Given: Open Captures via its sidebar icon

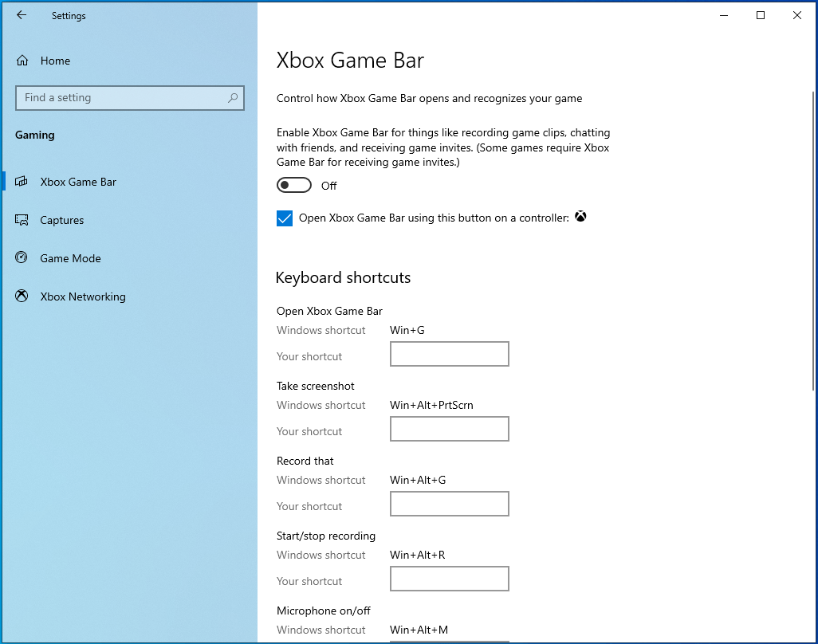Looking at the screenshot, I should tap(22, 220).
